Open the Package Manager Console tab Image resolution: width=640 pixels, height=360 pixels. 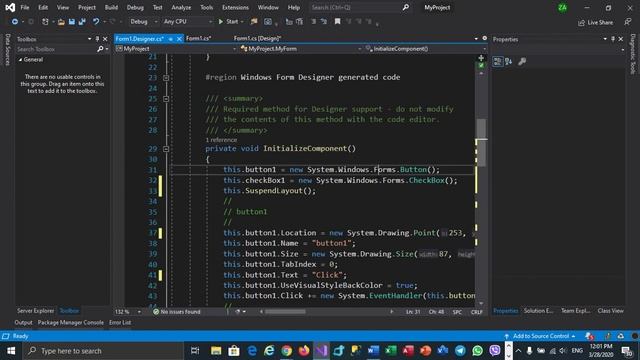pos(71,322)
